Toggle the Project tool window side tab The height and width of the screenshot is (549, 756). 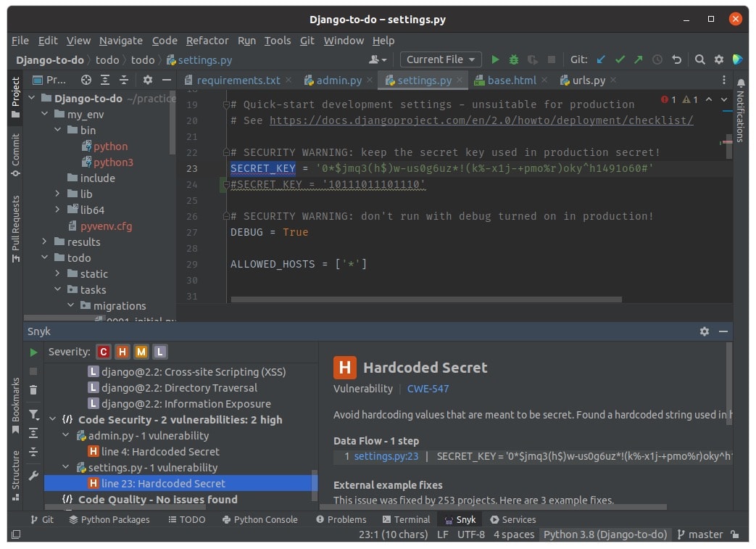pos(15,97)
